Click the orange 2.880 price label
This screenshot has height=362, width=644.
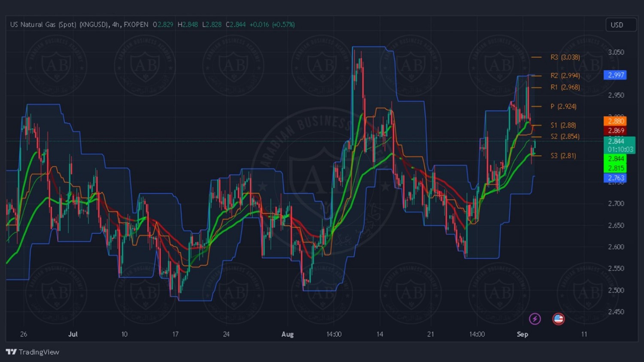click(x=615, y=121)
